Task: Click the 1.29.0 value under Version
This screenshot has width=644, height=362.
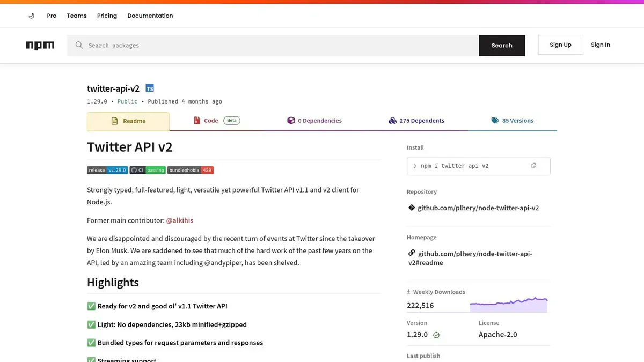Action: [418, 335]
